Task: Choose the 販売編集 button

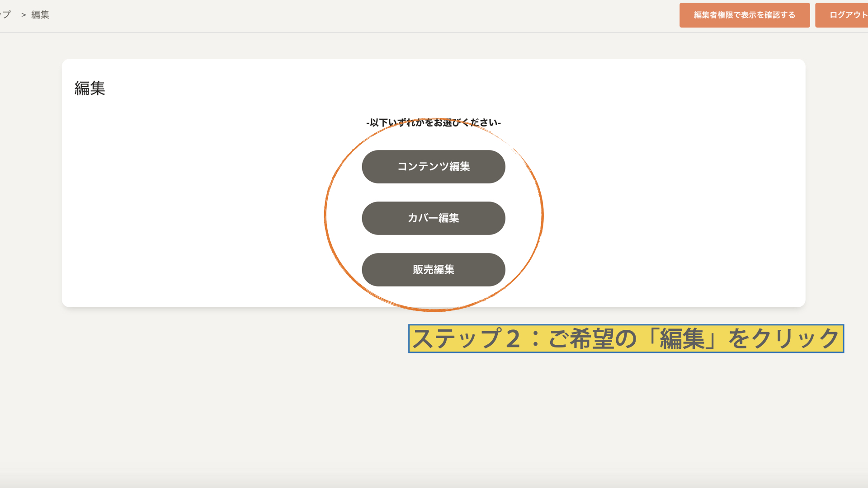Action: [x=433, y=270]
